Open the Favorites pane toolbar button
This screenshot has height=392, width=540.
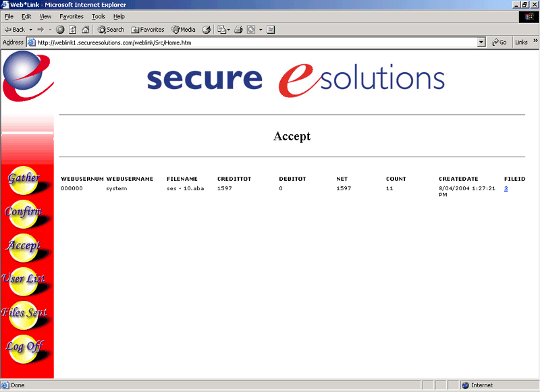click(148, 30)
